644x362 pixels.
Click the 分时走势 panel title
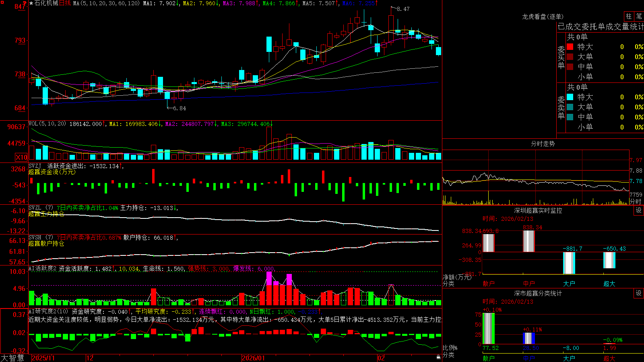coord(543,144)
